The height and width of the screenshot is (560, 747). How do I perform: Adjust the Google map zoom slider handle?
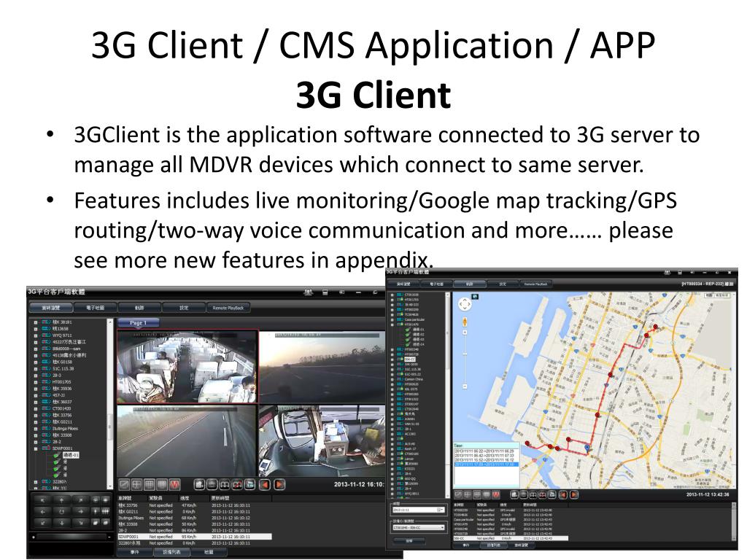pos(465,354)
